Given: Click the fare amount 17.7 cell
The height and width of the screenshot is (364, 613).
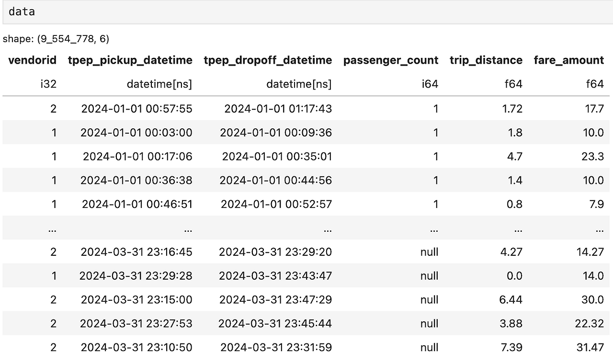Looking at the screenshot, I should 594,109.
